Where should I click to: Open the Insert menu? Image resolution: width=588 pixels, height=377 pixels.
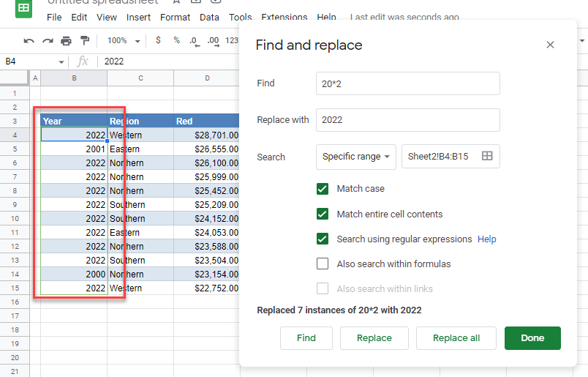(x=138, y=17)
